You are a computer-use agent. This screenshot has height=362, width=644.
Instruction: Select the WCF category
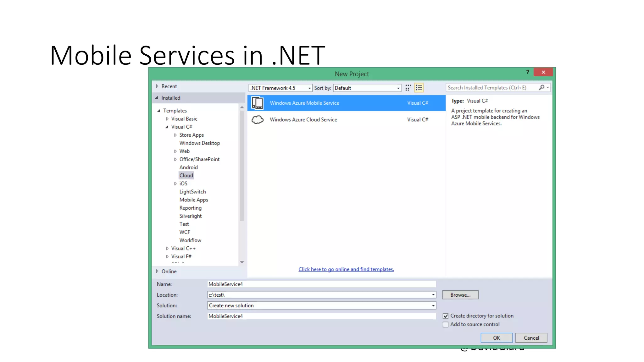185,232
